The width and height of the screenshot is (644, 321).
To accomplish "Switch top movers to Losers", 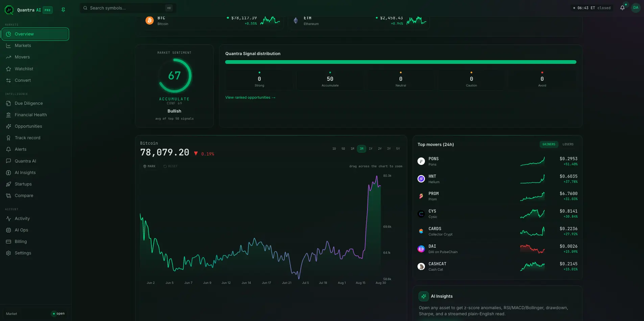I will point(568,144).
